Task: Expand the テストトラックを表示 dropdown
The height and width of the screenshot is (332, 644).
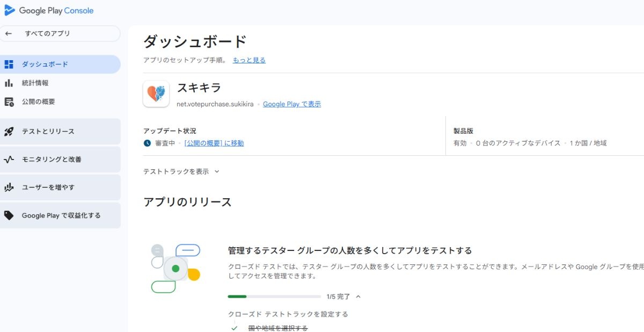Action: coord(217,172)
